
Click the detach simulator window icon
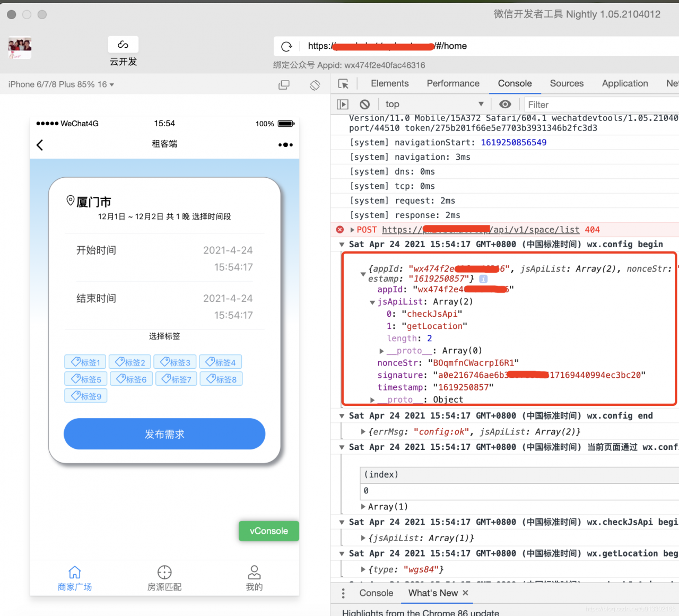(284, 85)
